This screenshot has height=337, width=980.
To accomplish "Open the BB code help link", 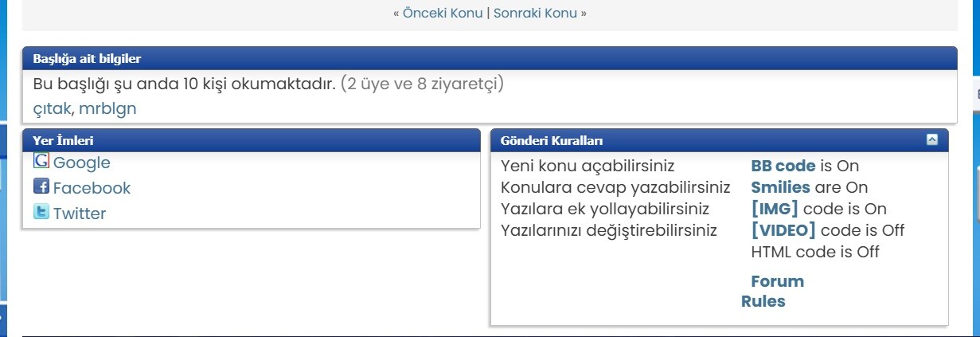I will 783,167.
